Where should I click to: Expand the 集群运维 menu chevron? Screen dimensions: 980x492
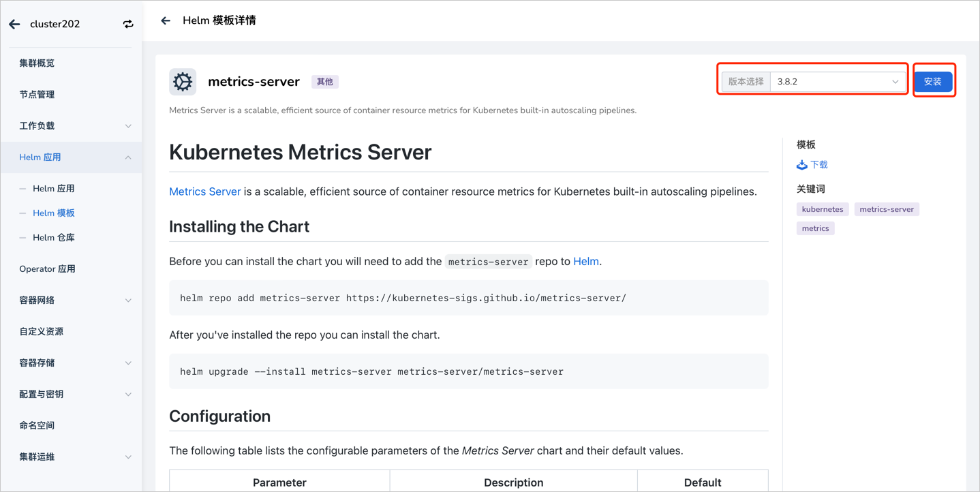(128, 457)
